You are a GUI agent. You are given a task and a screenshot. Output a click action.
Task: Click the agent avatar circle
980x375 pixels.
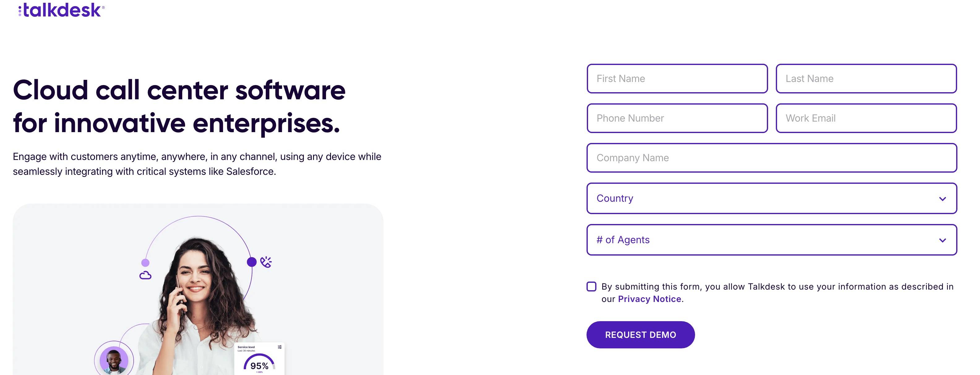pyautogui.click(x=114, y=360)
